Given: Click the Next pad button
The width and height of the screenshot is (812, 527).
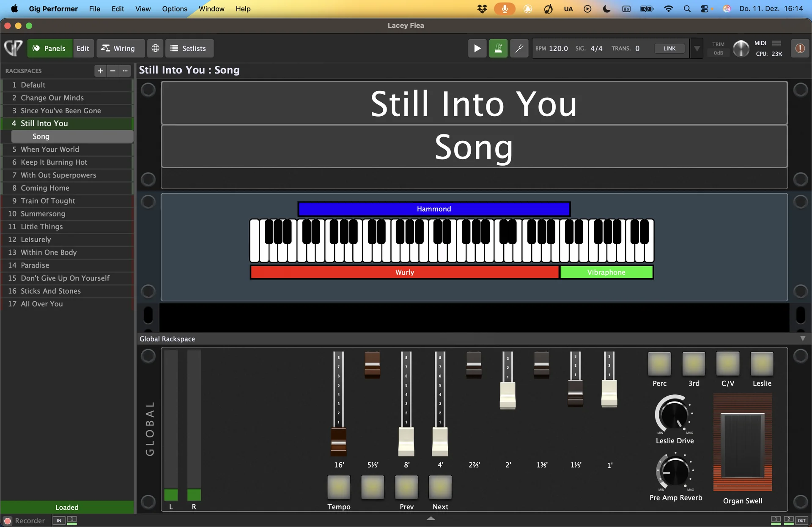Looking at the screenshot, I should point(440,487).
